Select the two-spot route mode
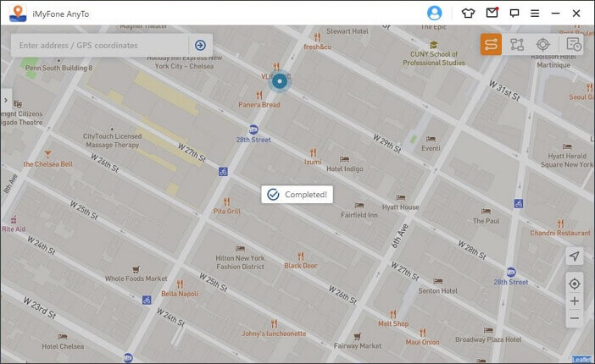This screenshot has width=595, height=364. pos(491,44)
